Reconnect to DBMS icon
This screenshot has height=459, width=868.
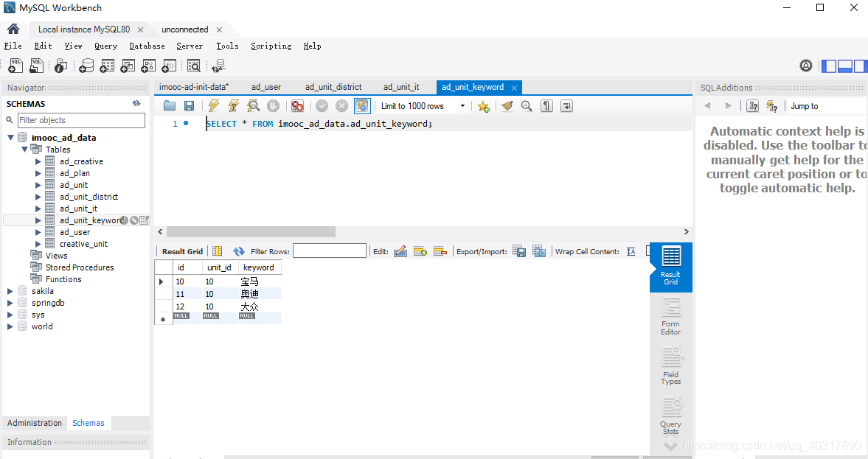pos(219,66)
